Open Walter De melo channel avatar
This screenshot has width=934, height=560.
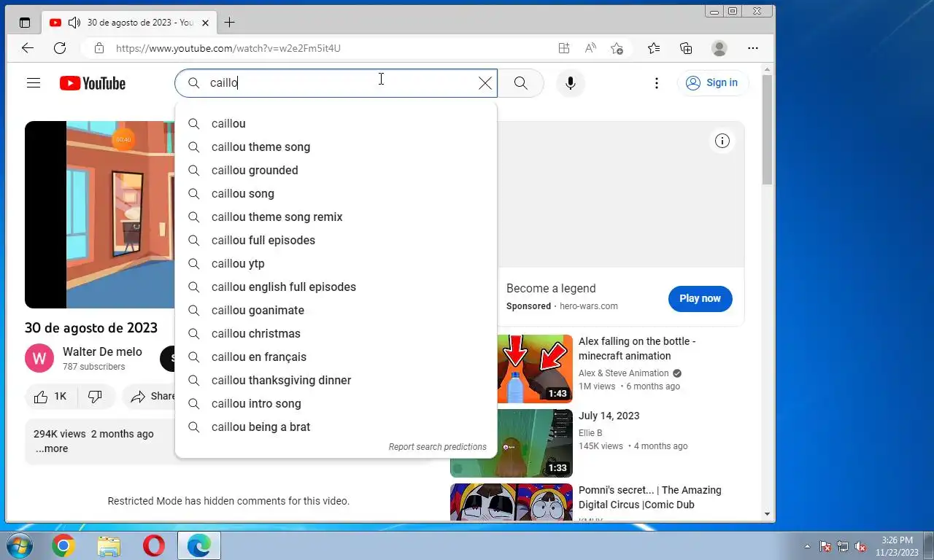pos(39,358)
